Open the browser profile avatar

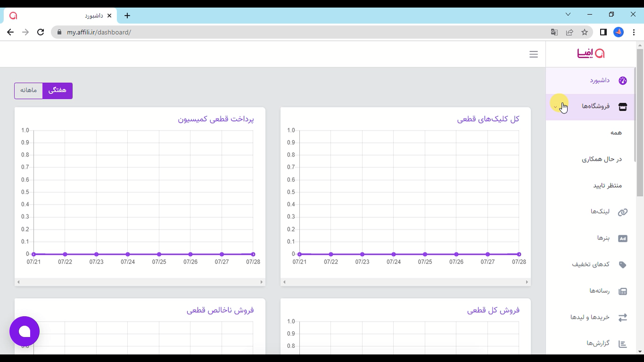point(619,32)
